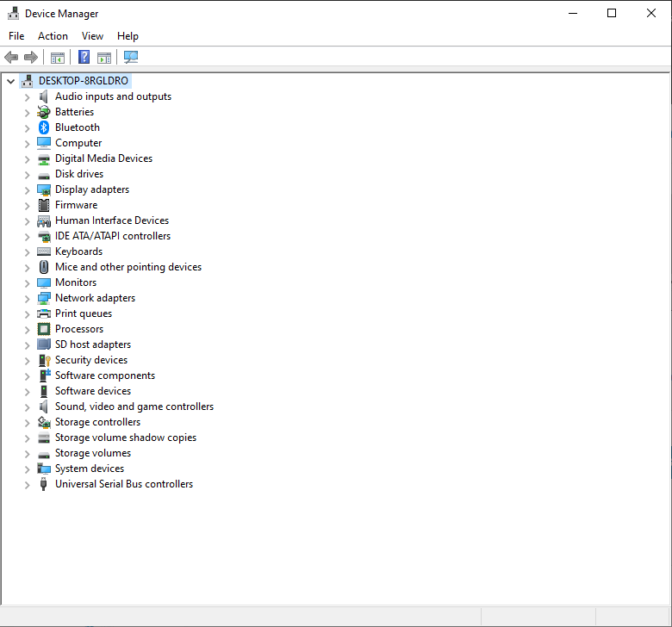The image size is (672, 627).
Task: Click Scan for hardware changes monitor icon
Action: tap(130, 58)
